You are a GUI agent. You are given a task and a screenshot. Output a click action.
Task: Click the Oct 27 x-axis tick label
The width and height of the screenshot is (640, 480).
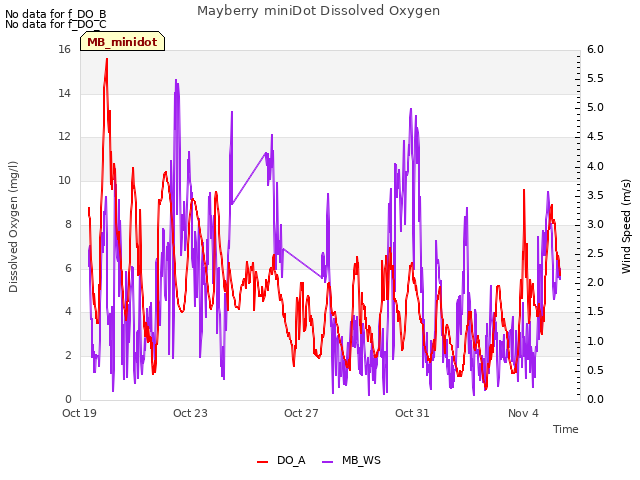(301, 413)
